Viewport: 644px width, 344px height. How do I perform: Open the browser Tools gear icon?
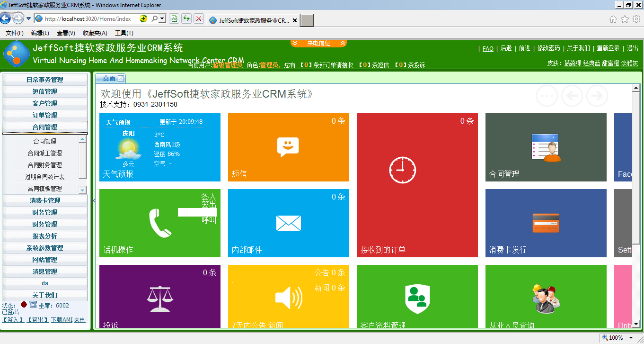pos(636,19)
